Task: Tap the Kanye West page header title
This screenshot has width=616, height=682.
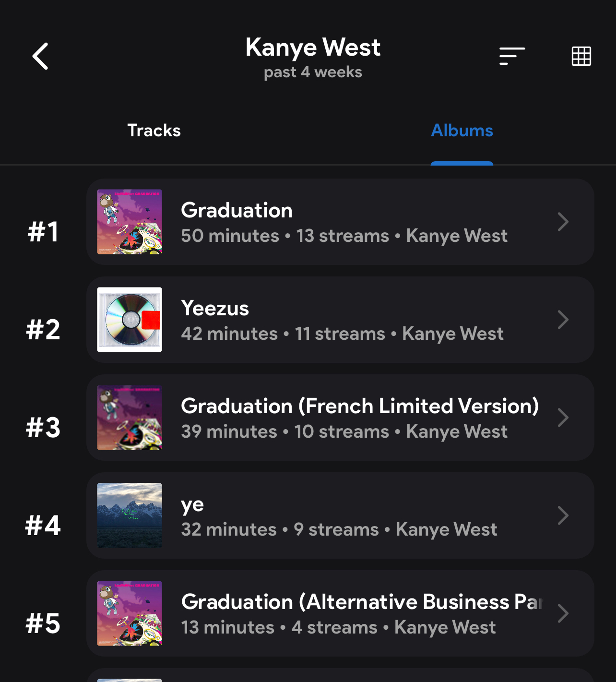Action: coord(313,48)
